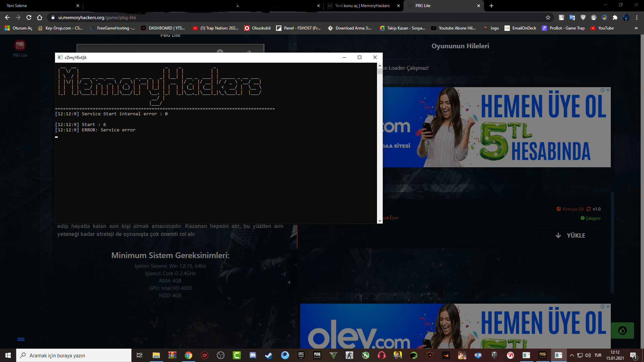Open Google Chrome from the taskbar
Image resolution: width=644 pixels, height=362 pixels.
[x=189, y=355]
